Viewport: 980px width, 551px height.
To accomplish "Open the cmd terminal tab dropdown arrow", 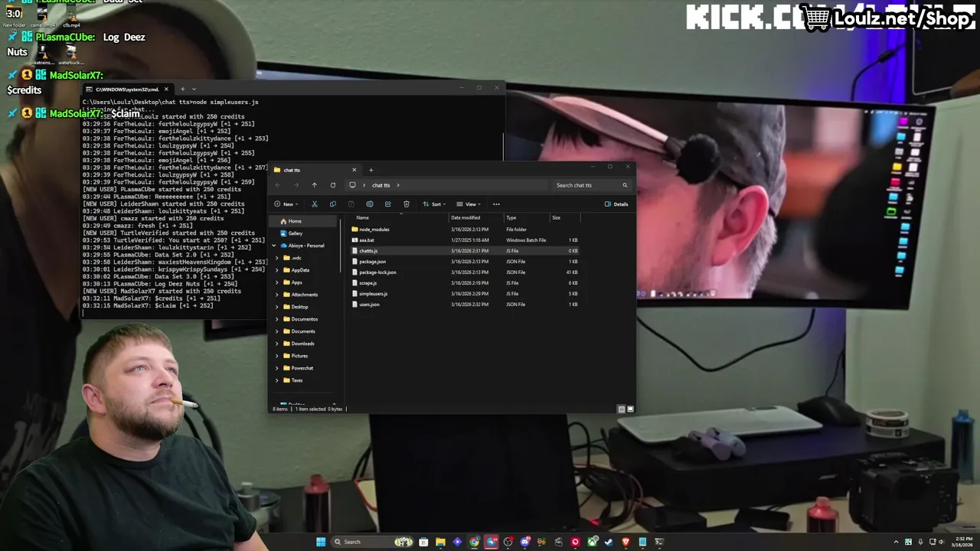I will (x=194, y=89).
